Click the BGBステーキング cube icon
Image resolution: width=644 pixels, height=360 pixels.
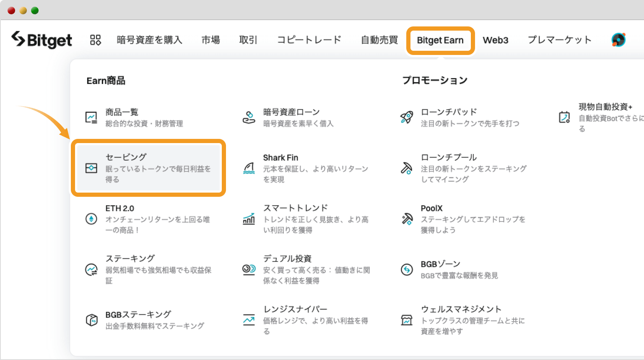[91, 320]
